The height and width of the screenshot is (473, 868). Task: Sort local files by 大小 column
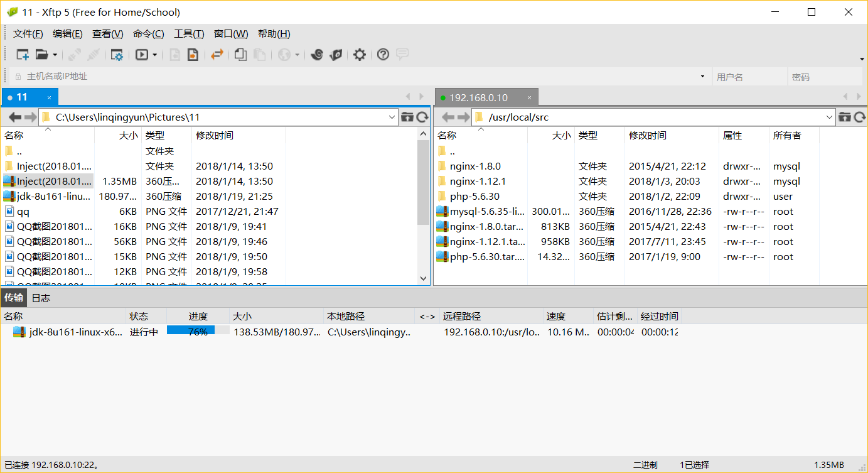click(x=118, y=135)
